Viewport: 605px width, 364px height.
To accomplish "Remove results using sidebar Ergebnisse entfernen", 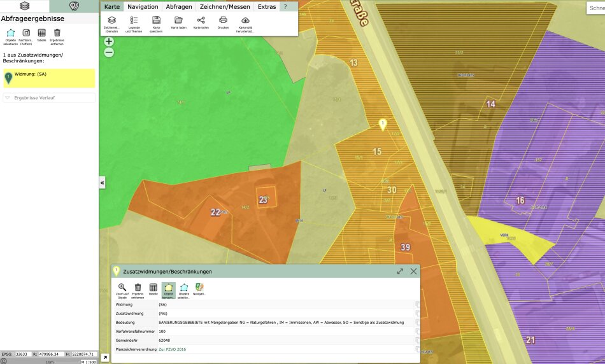I will pos(57,36).
